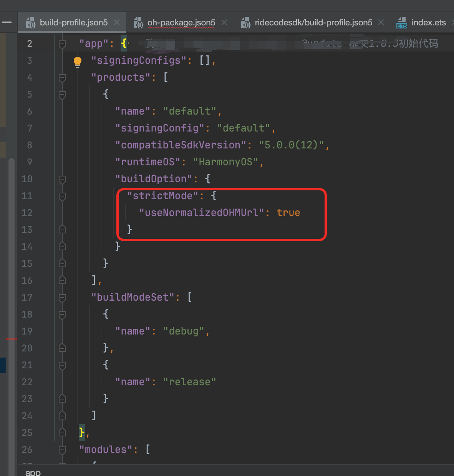Screen dimensions: 454x476
Task: Click the oh-package.json5 tab file icon
Action: pos(138,23)
